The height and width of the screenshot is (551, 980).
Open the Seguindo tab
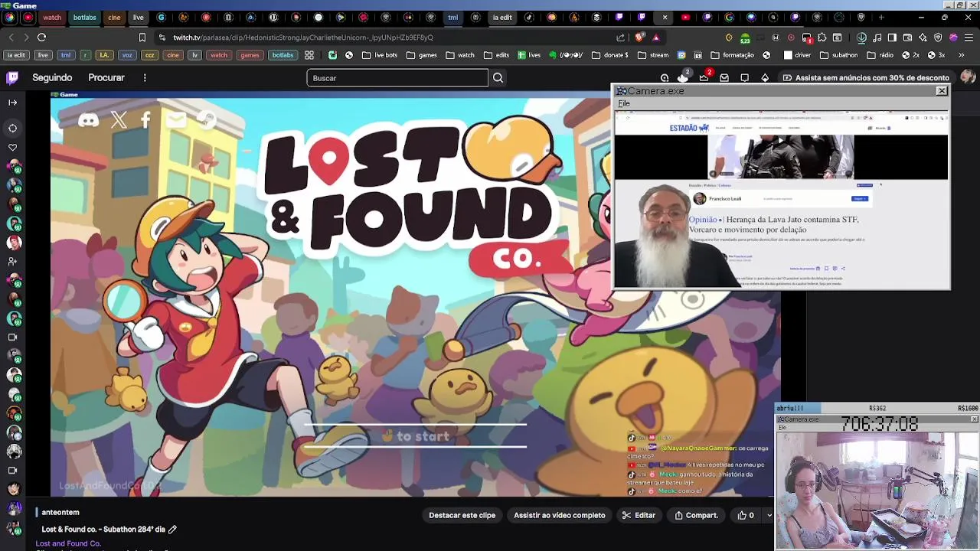point(52,77)
